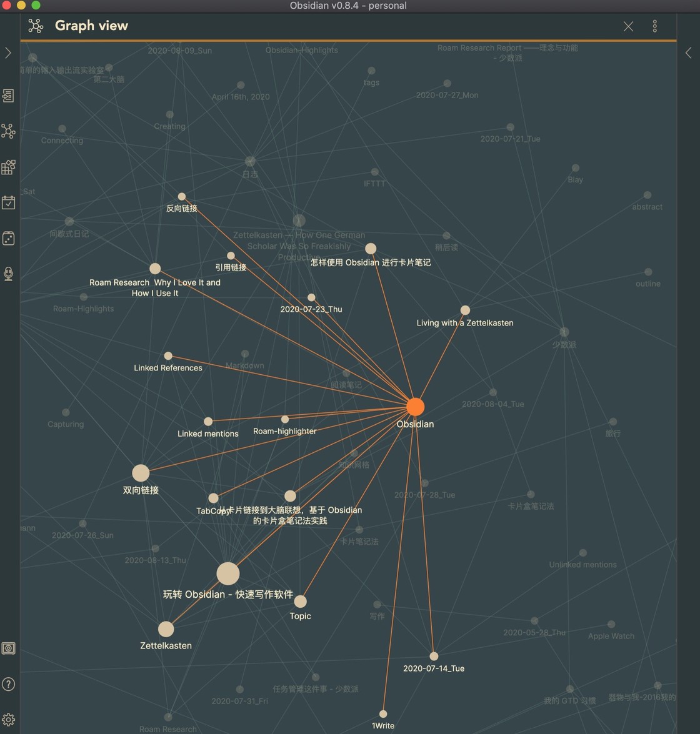
Task: Select the dimmed tags node
Action: click(x=371, y=71)
